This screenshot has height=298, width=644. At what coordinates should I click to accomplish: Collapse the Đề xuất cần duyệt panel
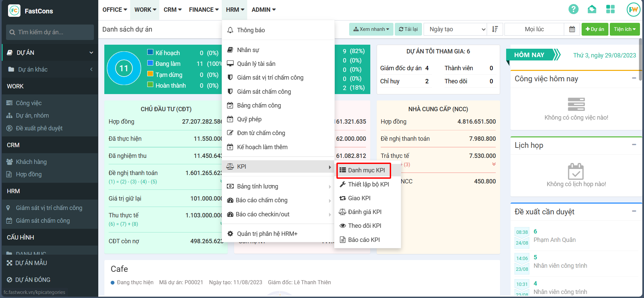634,211
